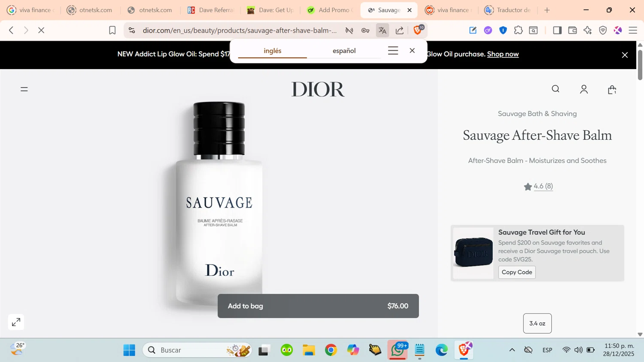Go back to previous page
Image resolution: width=644 pixels, height=362 pixels.
(12, 30)
